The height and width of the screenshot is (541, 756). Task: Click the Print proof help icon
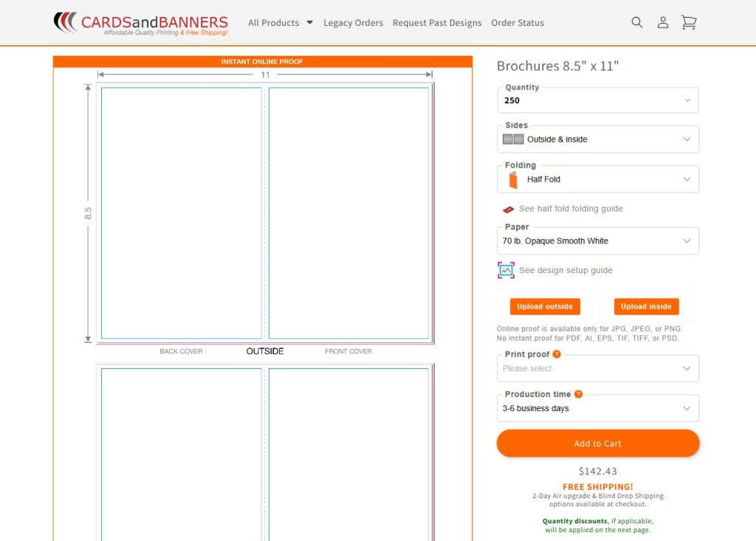pos(557,354)
